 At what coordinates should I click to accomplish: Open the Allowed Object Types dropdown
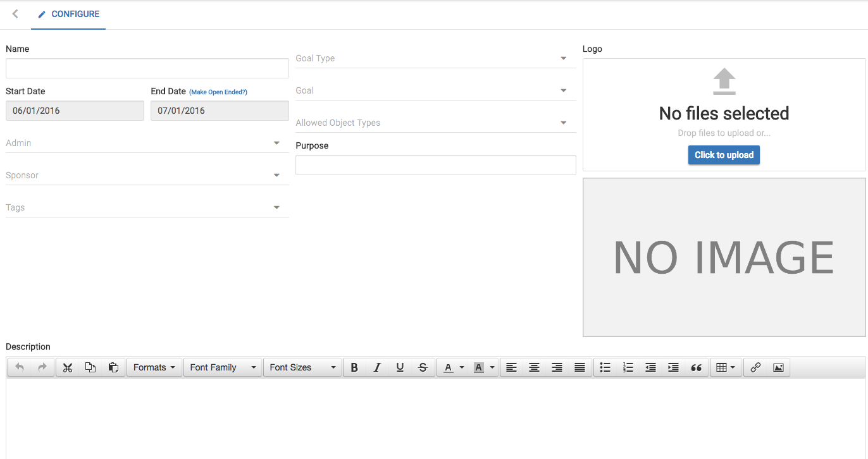pos(436,123)
